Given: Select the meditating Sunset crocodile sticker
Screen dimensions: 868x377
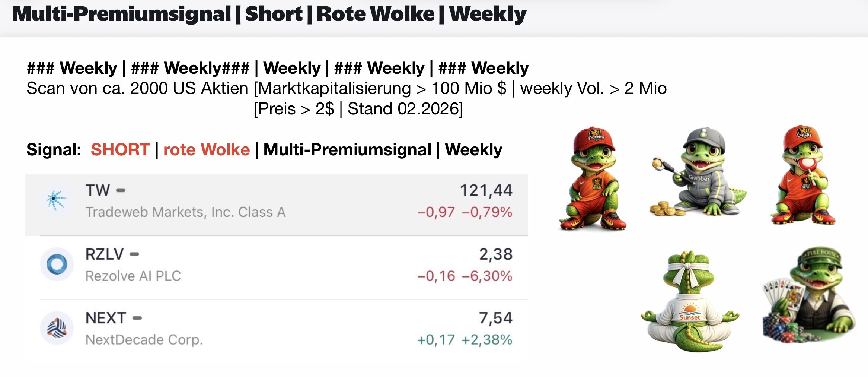Looking at the screenshot, I should click(689, 302).
